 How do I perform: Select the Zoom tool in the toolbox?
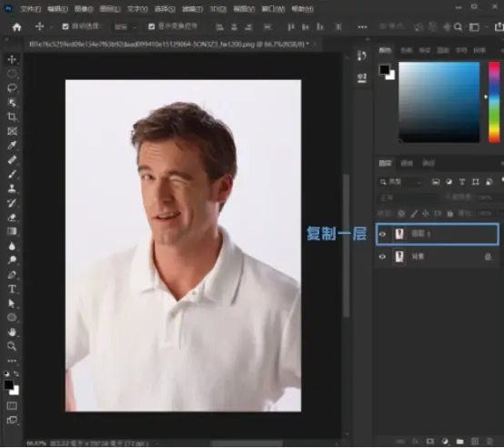(12, 346)
